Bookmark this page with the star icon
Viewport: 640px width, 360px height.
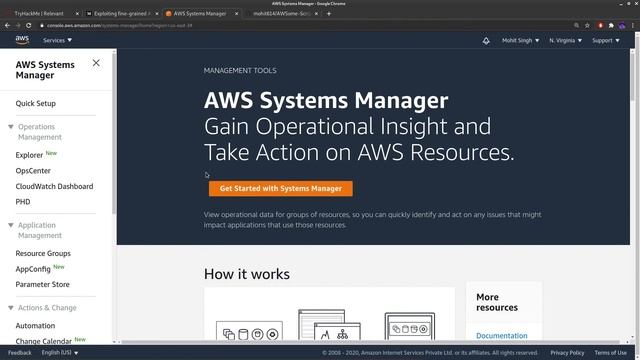pyautogui.click(x=587, y=25)
